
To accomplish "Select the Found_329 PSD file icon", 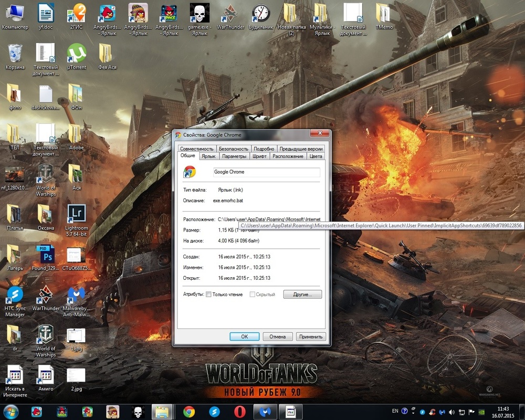I will pyautogui.click(x=46, y=258).
